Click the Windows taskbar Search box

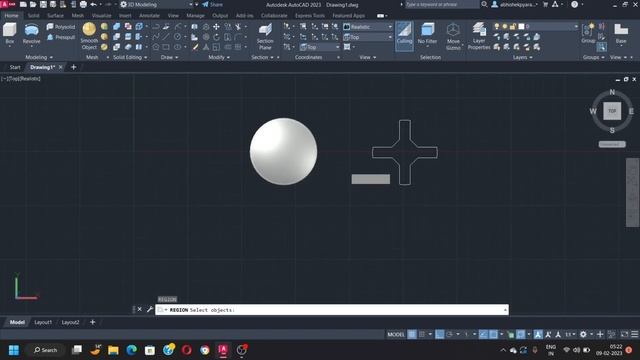click(x=45, y=350)
